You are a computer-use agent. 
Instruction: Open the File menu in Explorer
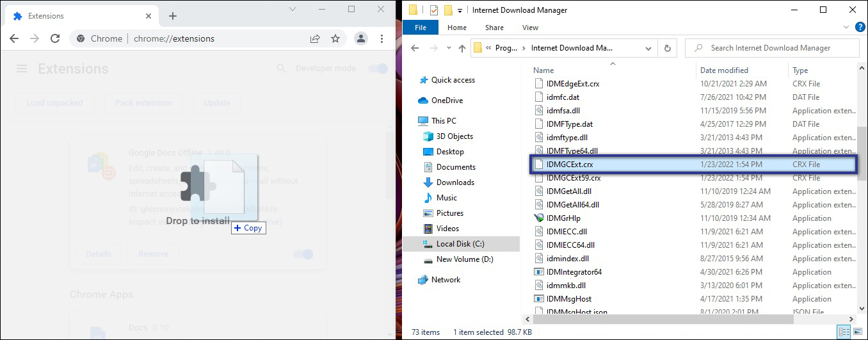[421, 28]
